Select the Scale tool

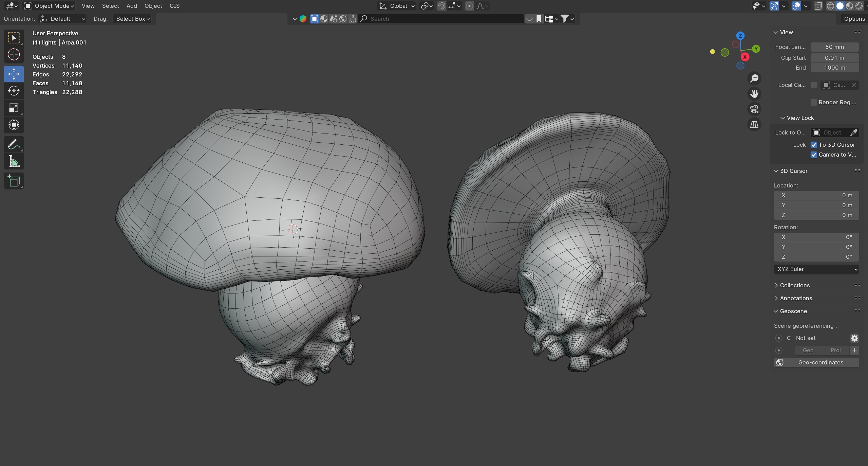coord(14,108)
